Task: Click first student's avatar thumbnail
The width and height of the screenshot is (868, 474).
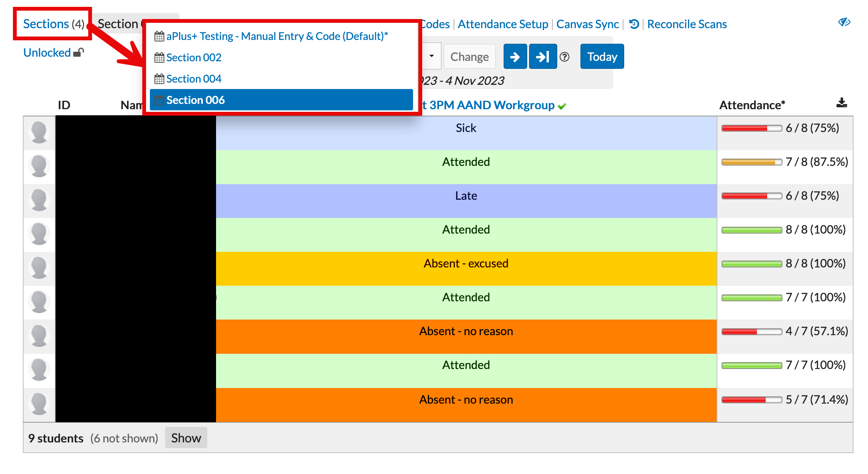Action: 39,132
